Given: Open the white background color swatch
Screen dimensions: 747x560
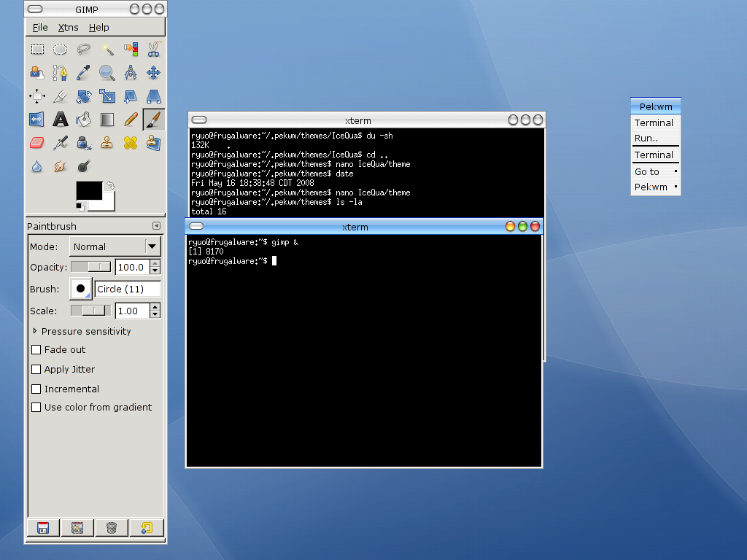Looking at the screenshot, I should click(108, 205).
